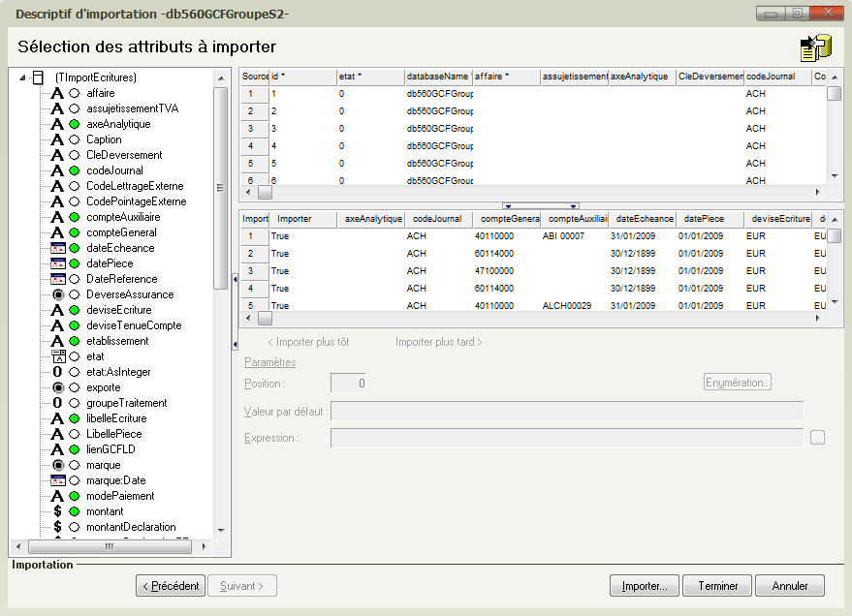Open the Importer... dialog button

pos(645,586)
